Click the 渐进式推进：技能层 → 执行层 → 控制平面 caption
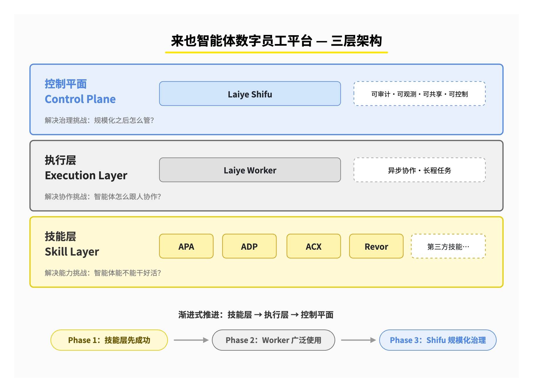 coord(256,315)
